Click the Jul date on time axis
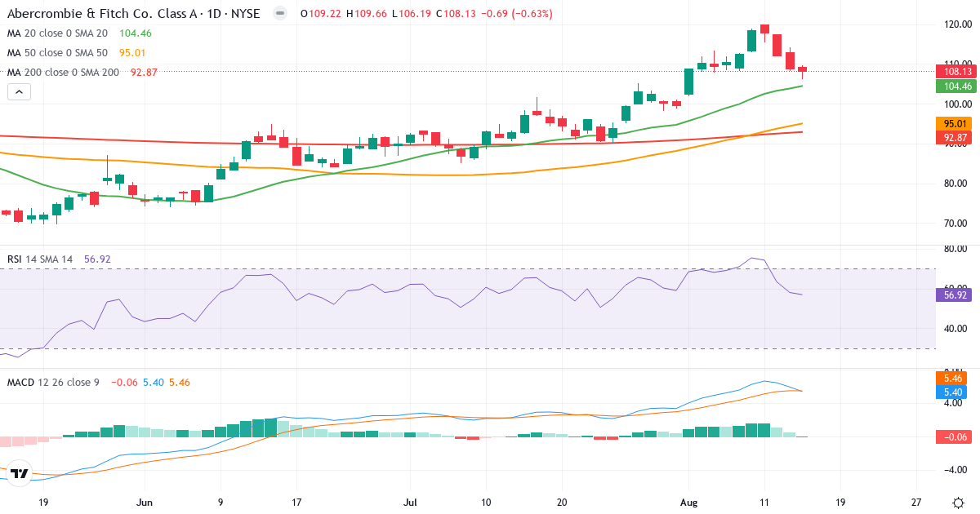The width and height of the screenshot is (980, 514). coord(410,503)
